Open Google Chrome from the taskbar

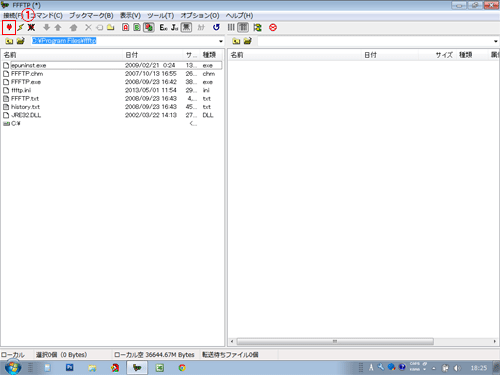(182, 368)
